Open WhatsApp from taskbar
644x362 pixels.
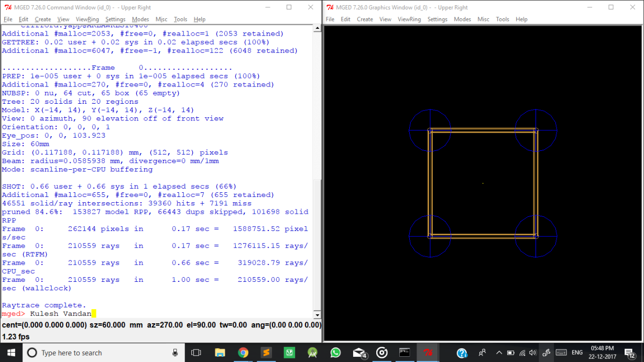tap(335, 353)
